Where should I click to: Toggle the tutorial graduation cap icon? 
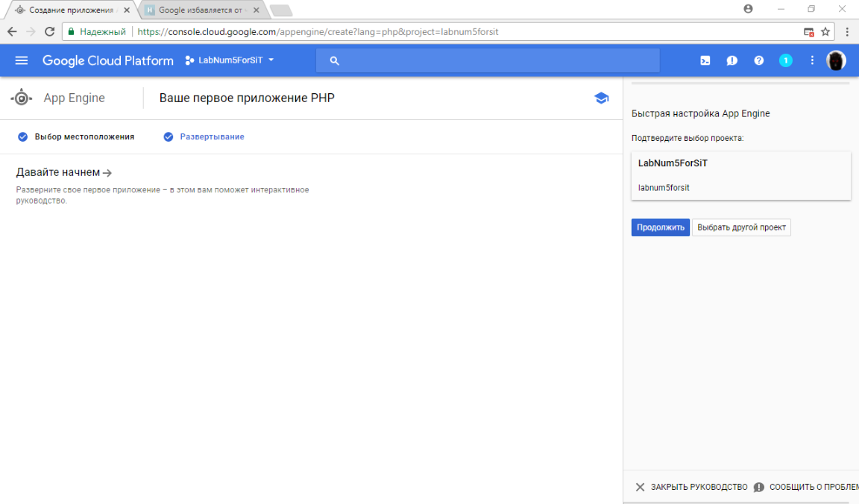pyautogui.click(x=601, y=98)
